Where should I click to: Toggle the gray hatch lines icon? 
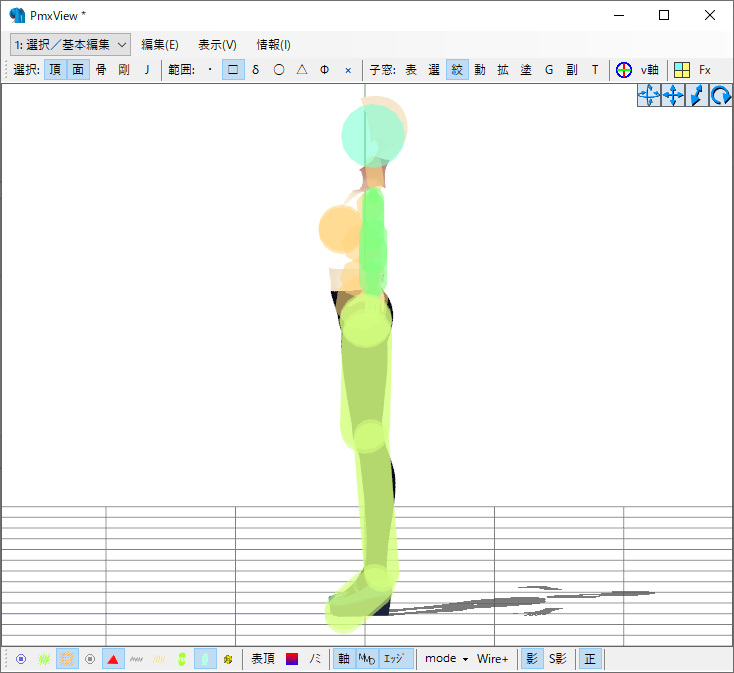click(x=136, y=659)
